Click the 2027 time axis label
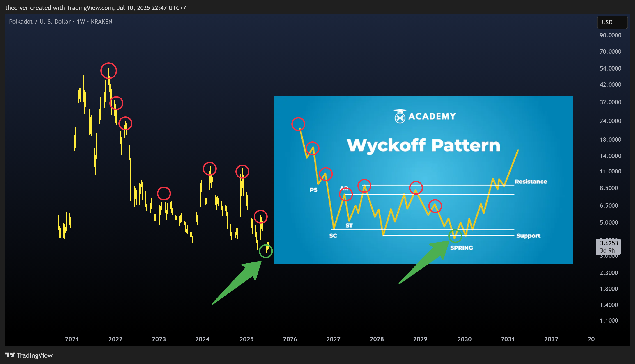 (333, 339)
